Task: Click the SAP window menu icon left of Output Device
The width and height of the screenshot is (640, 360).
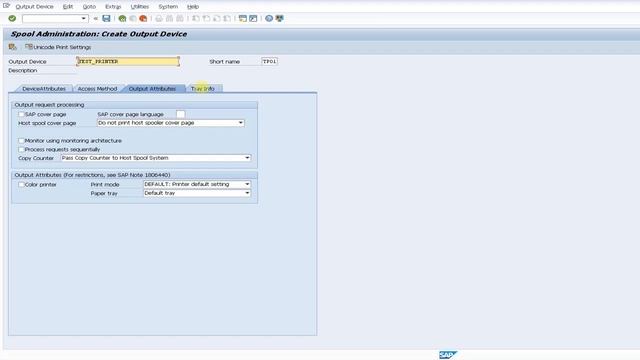Action: coord(7,6)
